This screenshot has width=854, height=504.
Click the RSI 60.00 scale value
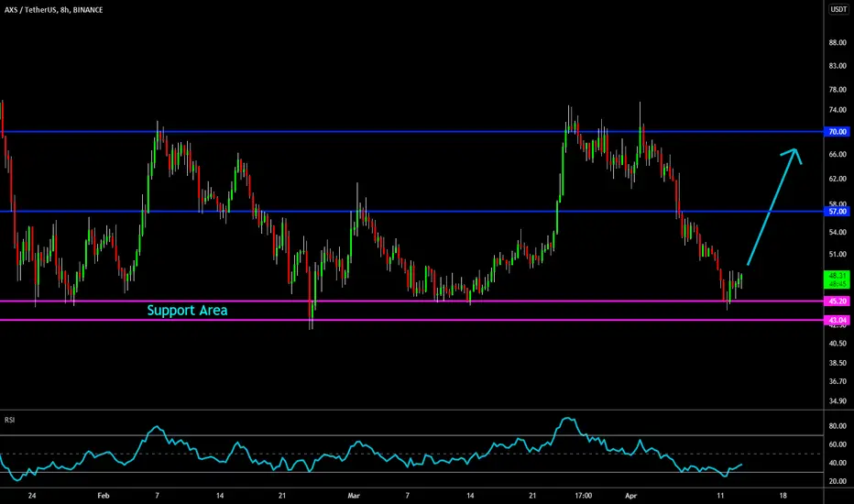click(838, 444)
